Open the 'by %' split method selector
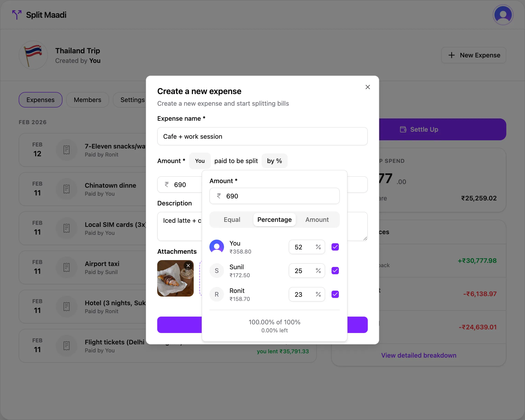Image resolution: width=525 pixels, height=420 pixels. pyautogui.click(x=274, y=161)
